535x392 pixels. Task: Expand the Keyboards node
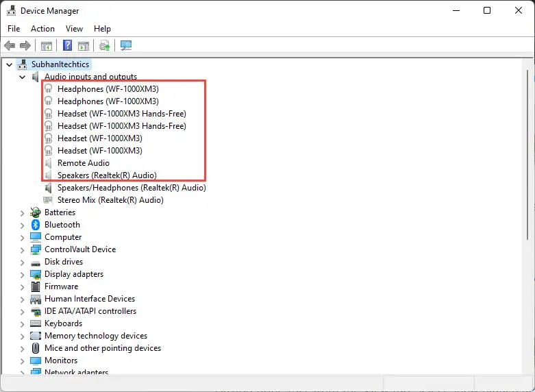click(22, 324)
